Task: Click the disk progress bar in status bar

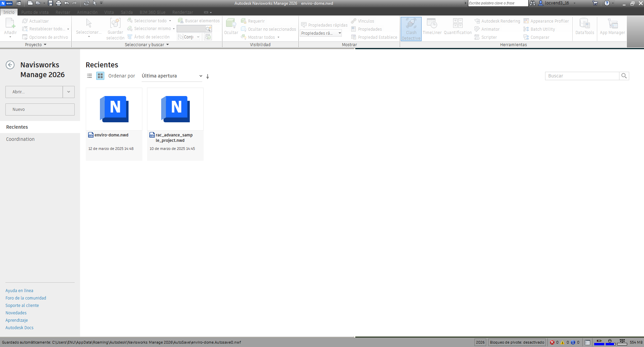Action: tap(610, 342)
